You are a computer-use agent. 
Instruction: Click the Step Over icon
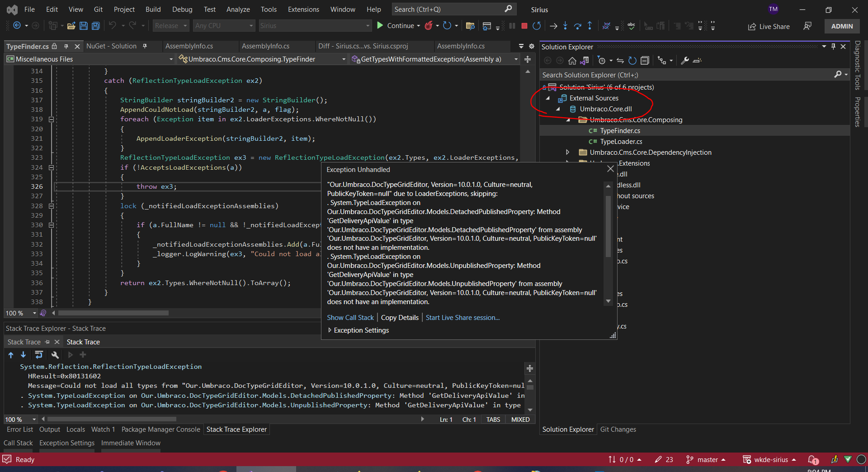pyautogui.click(x=577, y=26)
